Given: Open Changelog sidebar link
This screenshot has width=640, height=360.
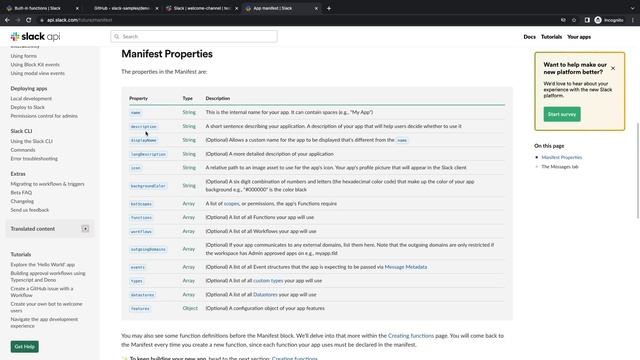Looking at the screenshot, I should [22, 201].
